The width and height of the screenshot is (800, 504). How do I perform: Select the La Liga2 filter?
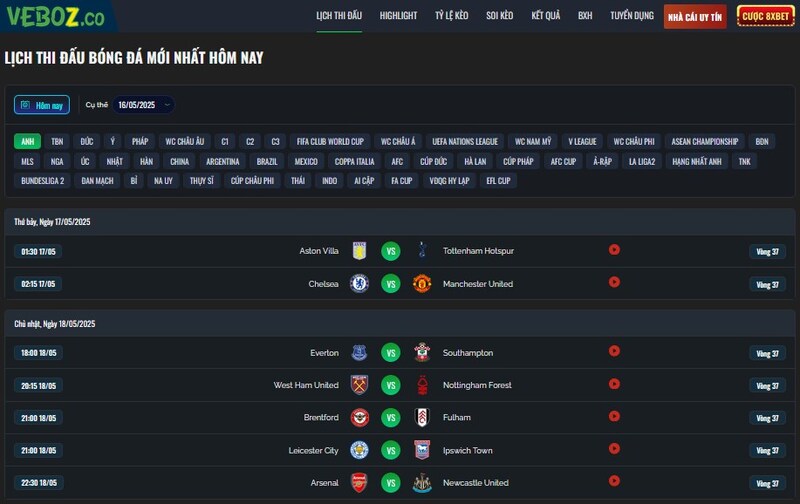(642, 161)
